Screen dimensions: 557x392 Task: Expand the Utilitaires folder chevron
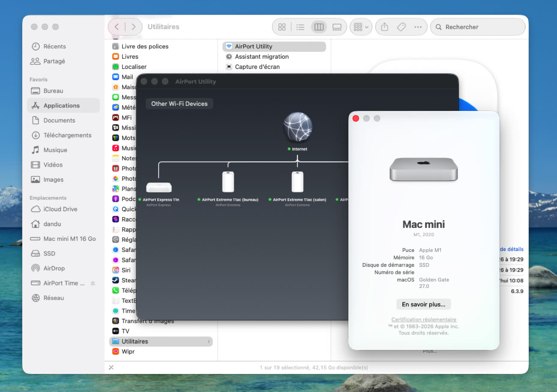(x=209, y=341)
